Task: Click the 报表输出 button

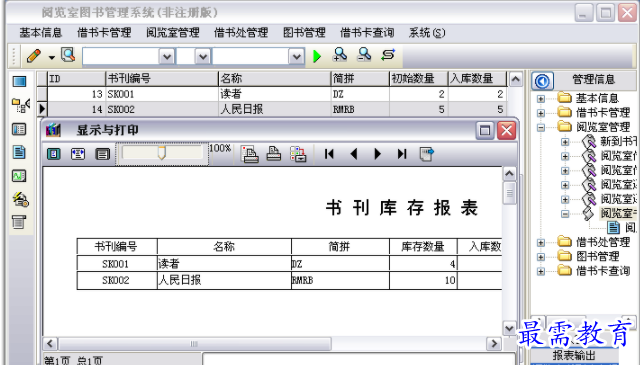Action: pos(573,356)
